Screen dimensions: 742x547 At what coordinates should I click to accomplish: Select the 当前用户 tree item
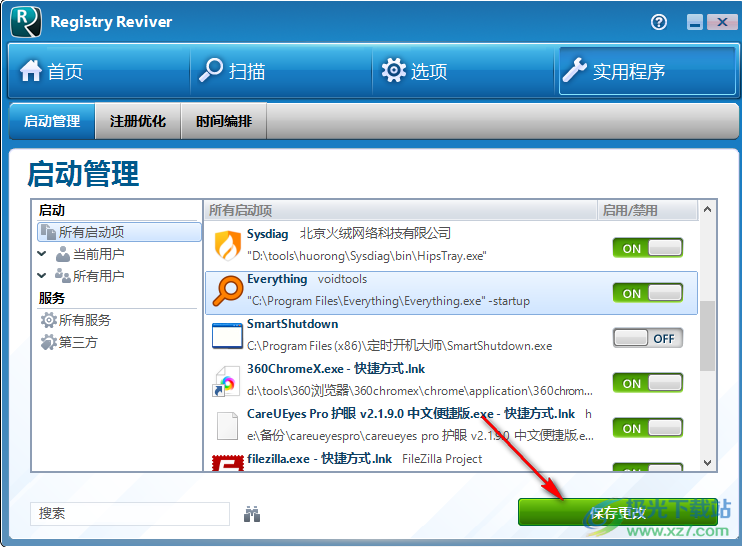[x=99, y=254]
